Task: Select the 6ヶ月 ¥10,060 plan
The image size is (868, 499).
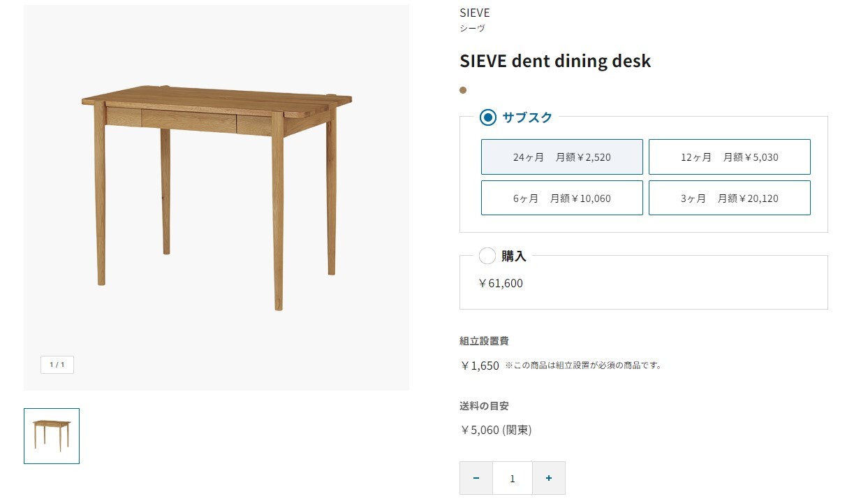Action: [x=561, y=198]
